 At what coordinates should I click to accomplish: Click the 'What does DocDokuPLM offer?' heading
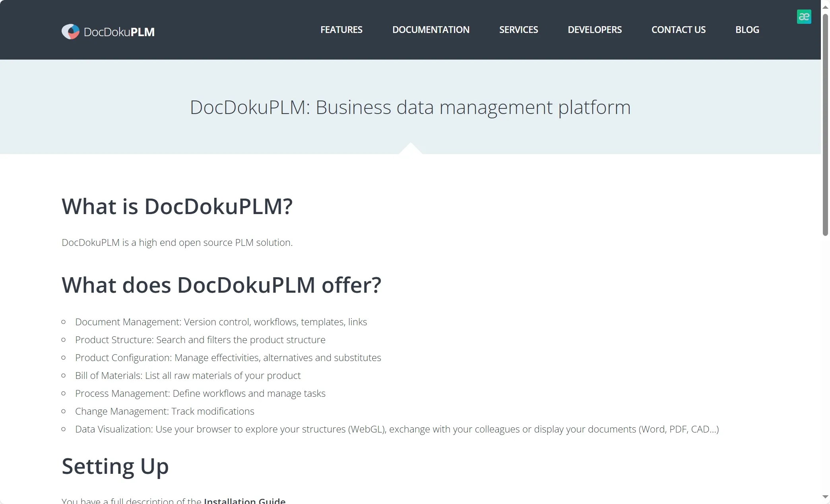click(221, 285)
